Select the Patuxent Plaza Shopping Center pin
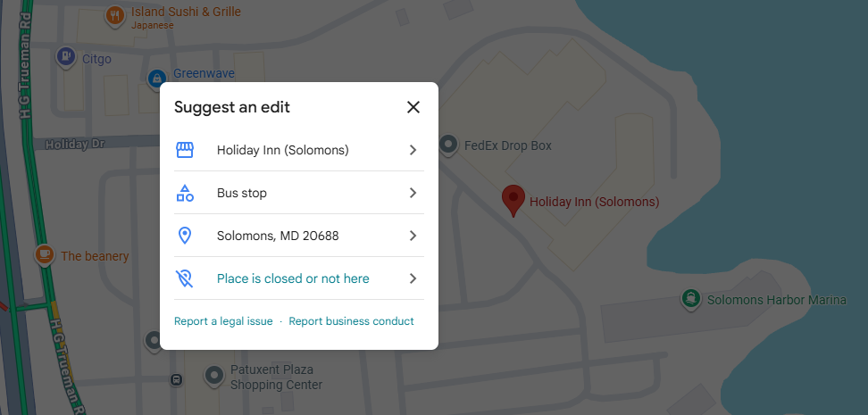This screenshot has width=868, height=415. click(x=213, y=376)
